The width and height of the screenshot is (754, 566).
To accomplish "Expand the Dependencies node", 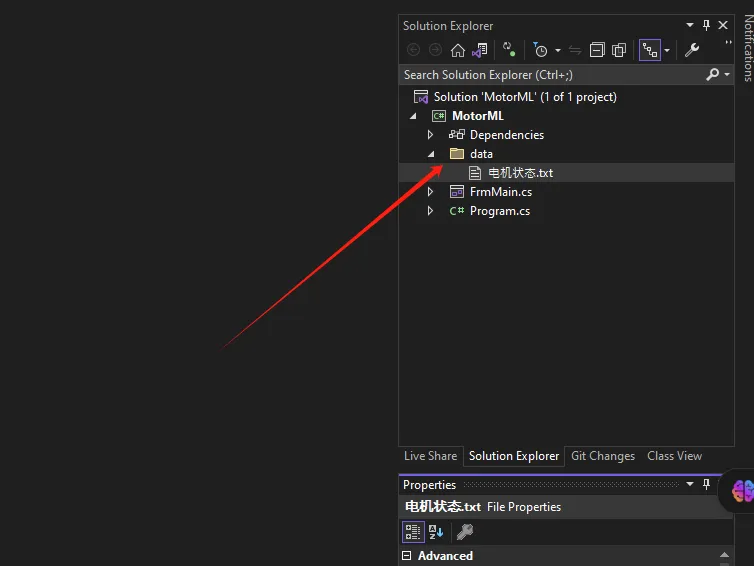I will (431, 135).
